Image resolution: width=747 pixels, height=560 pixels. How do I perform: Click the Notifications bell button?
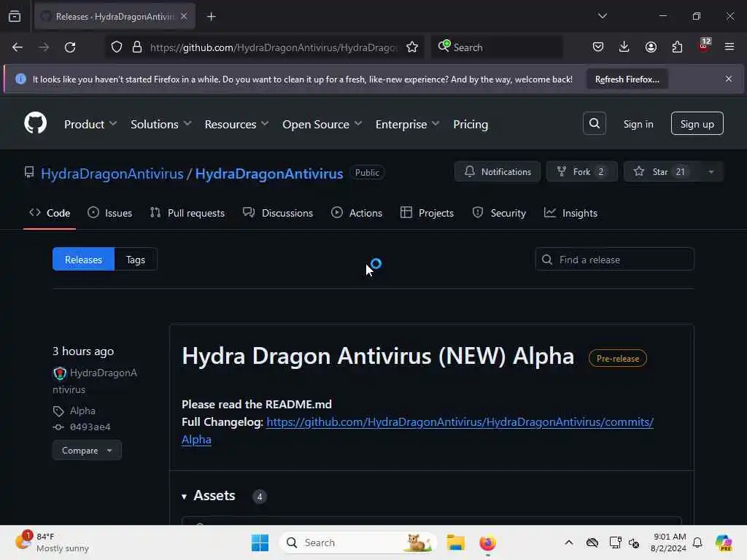498,172
